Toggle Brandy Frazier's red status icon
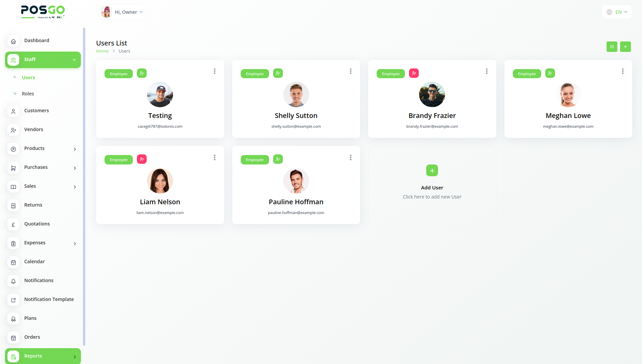Screen dimensions: 642x364 coord(414,73)
